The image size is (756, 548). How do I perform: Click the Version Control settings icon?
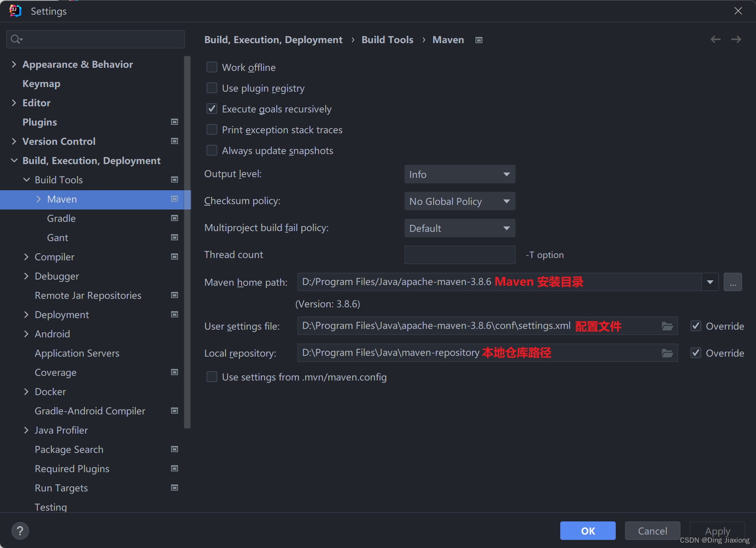tap(175, 141)
